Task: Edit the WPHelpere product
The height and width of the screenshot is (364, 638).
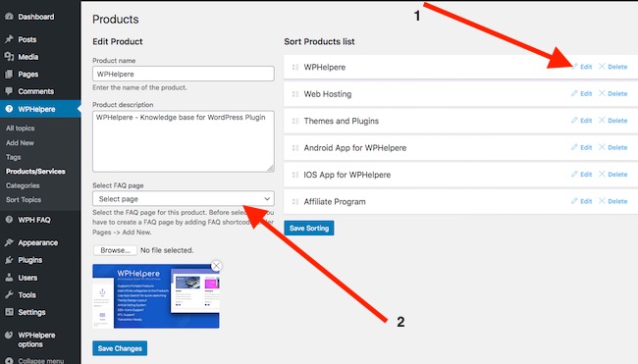Action: [x=581, y=67]
